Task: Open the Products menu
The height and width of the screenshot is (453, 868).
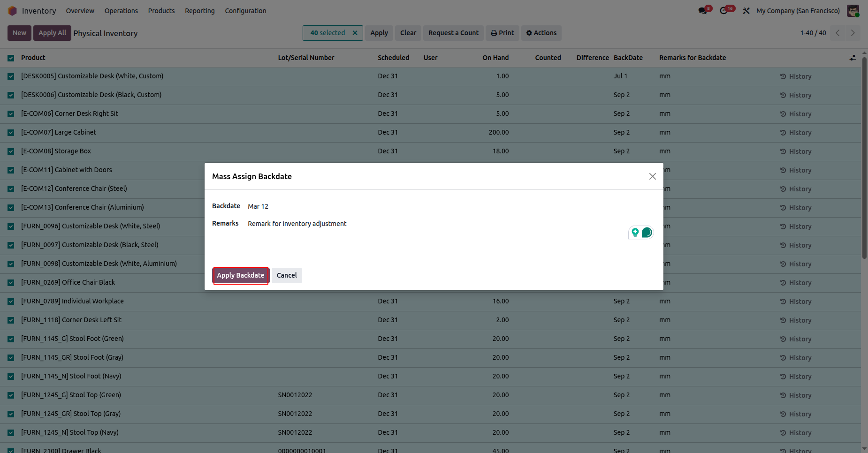Action: tap(161, 11)
